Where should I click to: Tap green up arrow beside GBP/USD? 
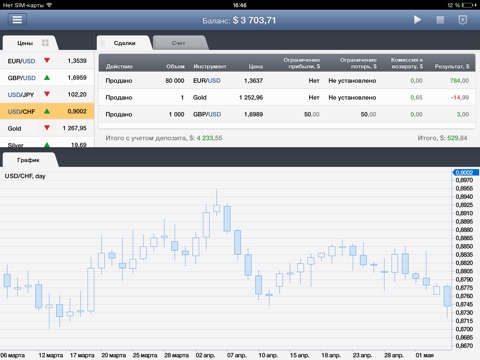click(47, 77)
